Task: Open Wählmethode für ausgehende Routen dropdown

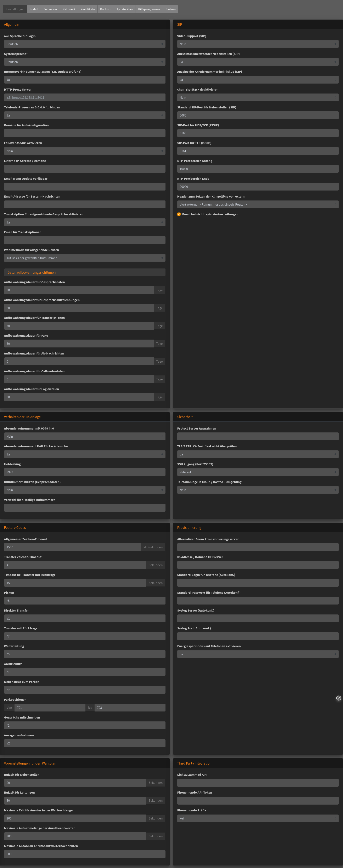Action: pyautogui.click(x=85, y=258)
